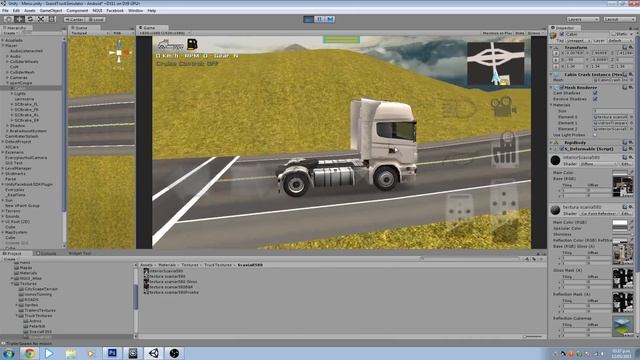Open Mesh Renderer component help icon

pos(625,87)
